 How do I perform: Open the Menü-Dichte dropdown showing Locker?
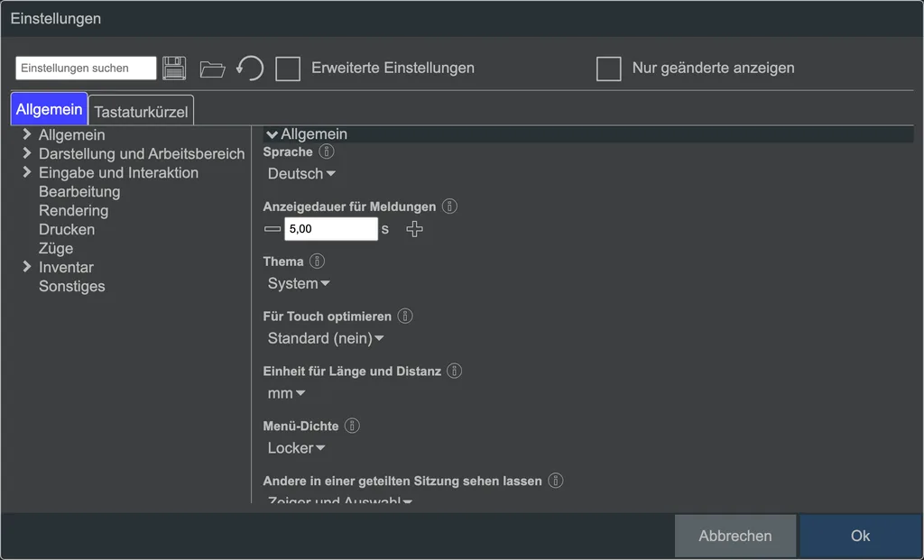[x=296, y=447]
